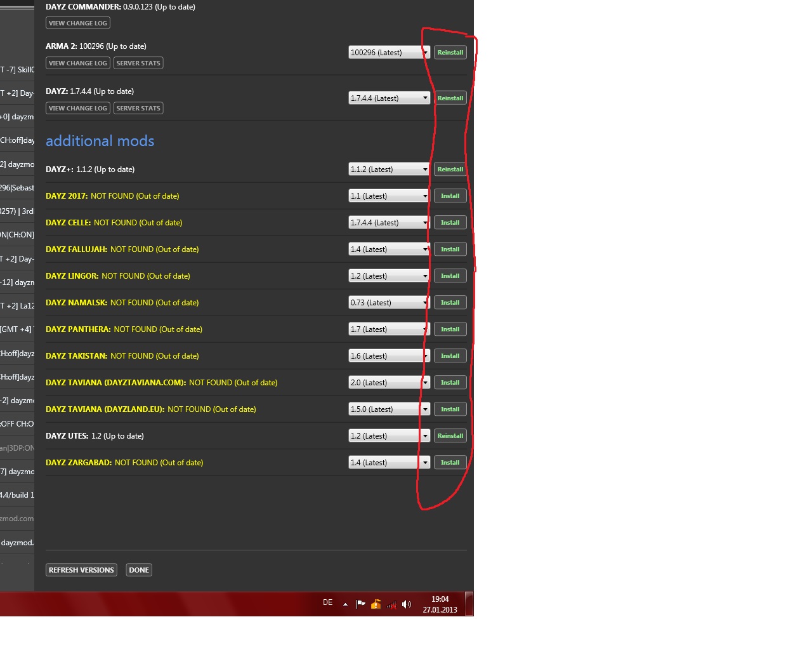Click 'DAYZ: 1.7.4.4 (Up to date)' text
The image size is (812, 650).
coord(90,91)
